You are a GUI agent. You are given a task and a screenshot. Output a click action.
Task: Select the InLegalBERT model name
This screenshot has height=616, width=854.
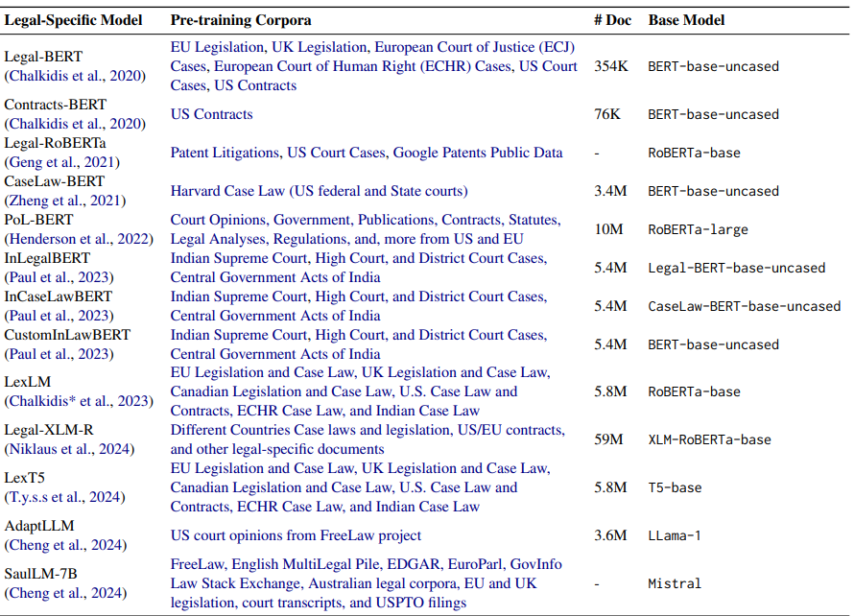pos(47,257)
